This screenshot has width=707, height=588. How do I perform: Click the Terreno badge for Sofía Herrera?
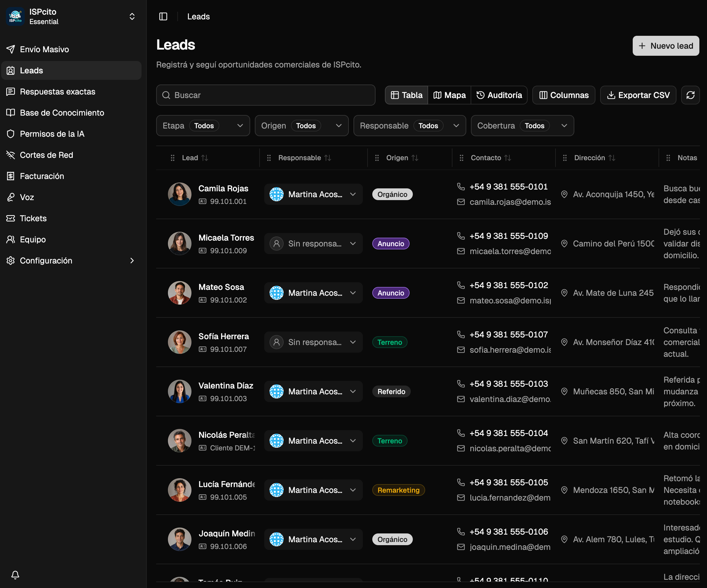click(x=390, y=342)
